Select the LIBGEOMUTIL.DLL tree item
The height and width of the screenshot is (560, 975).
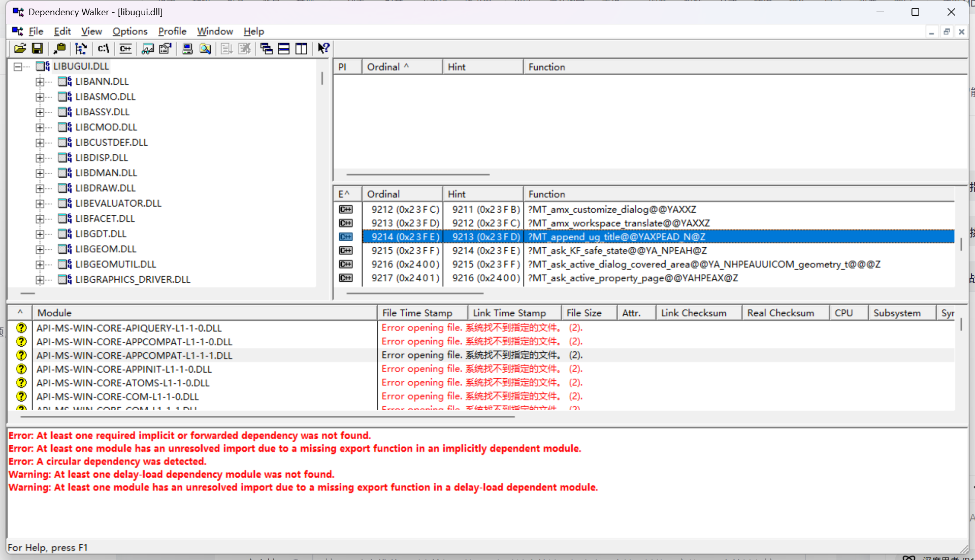pyautogui.click(x=116, y=265)
